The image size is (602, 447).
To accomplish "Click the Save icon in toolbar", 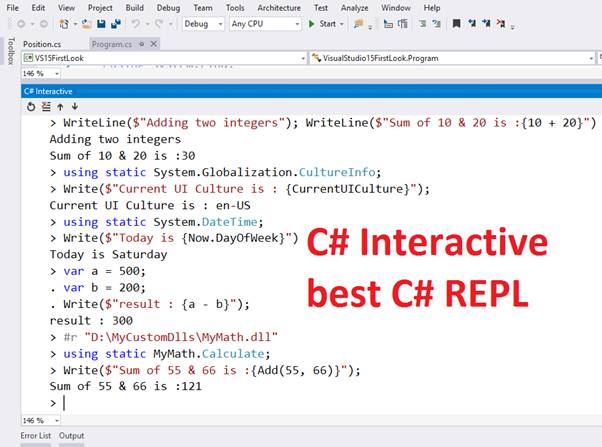I will [101, 24].
